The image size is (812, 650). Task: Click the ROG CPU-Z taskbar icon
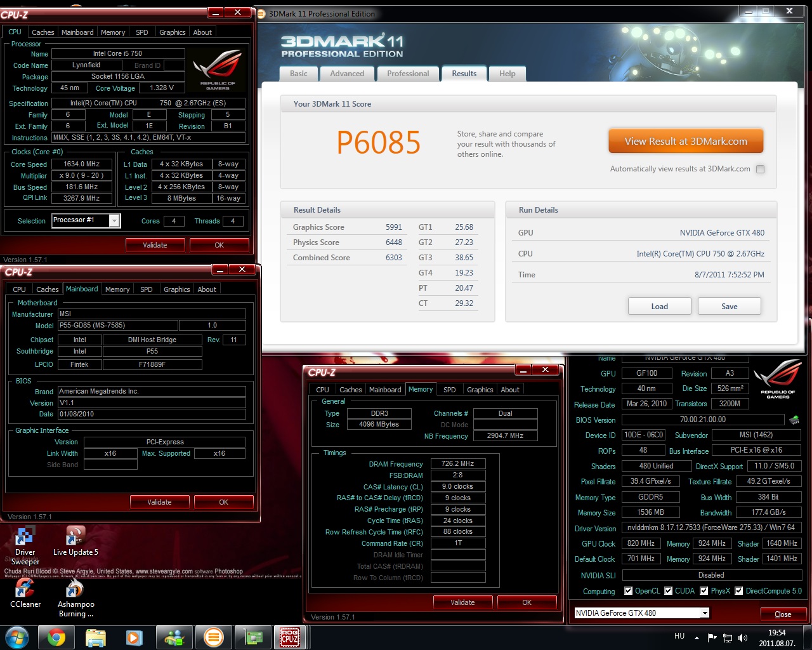290,637
